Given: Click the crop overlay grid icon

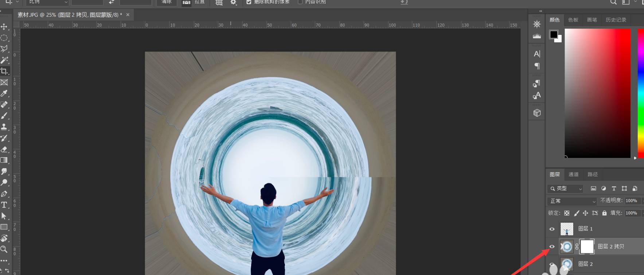Looking at the screenshot, I should [x=219, y=3].
